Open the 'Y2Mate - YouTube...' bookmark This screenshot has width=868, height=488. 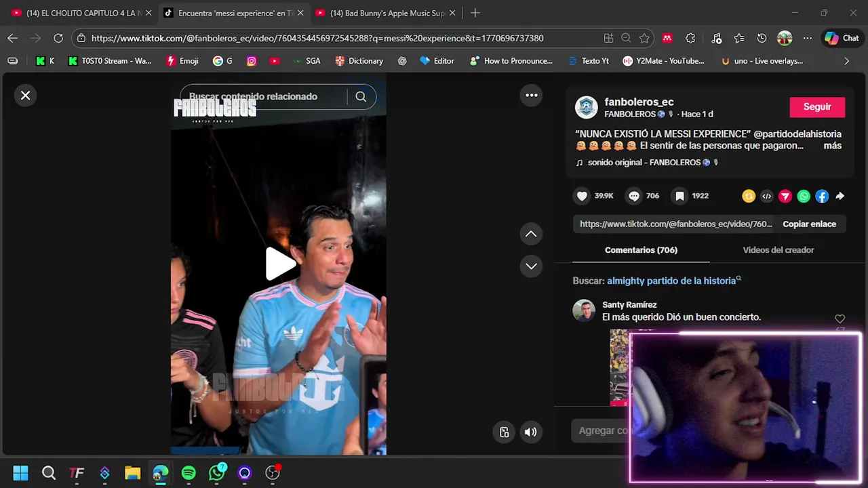[663, 61]
